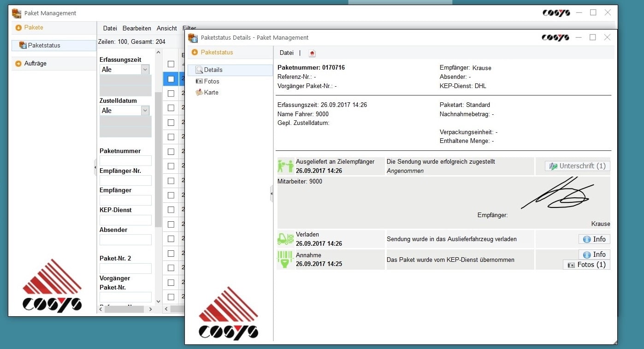Toggle the select-all checkbox in the table header

coord(171,64)
